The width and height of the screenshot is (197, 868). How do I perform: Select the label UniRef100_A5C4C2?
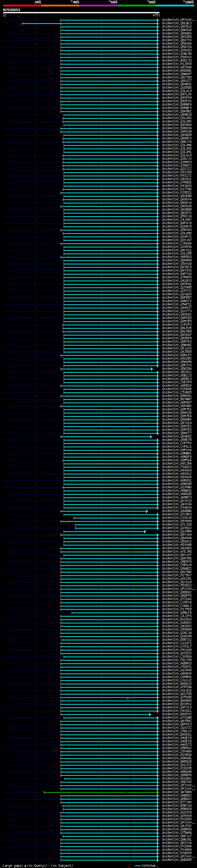pos(177,372)
